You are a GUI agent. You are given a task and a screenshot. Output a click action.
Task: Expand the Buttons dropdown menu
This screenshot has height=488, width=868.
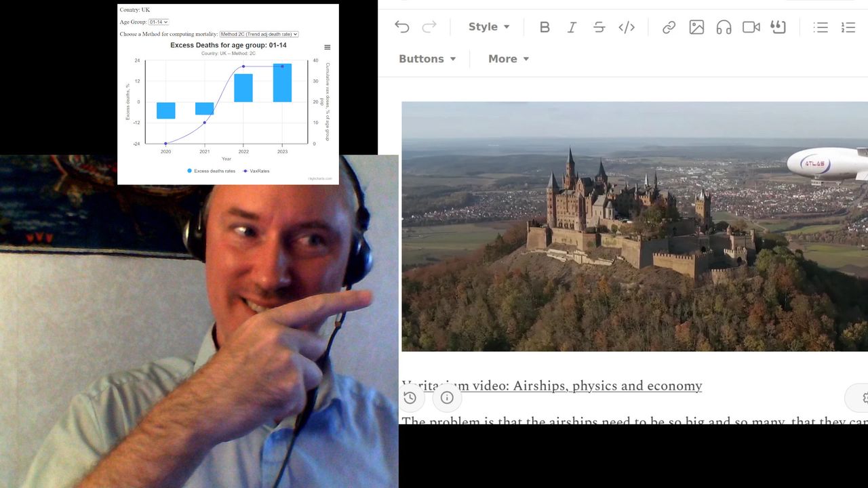[427, 59]
